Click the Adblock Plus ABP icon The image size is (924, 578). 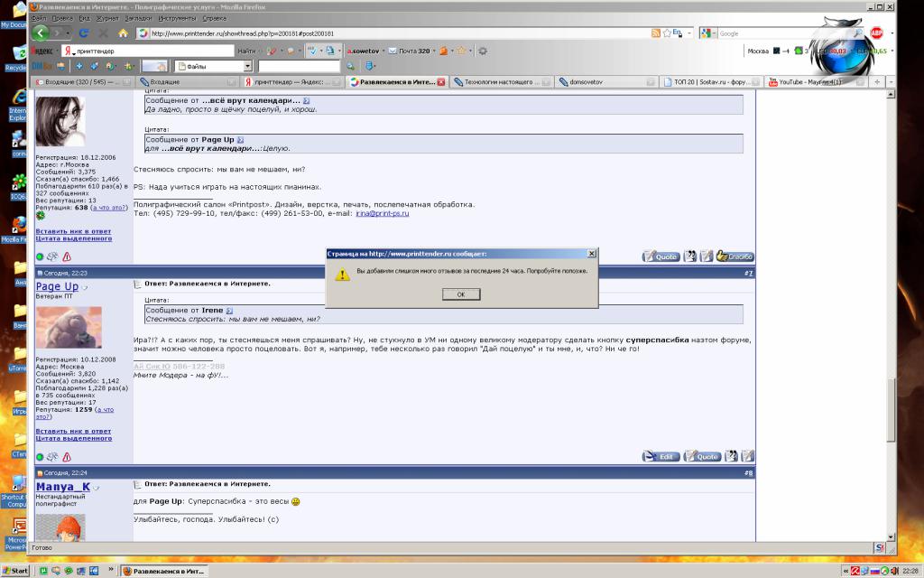pyautogui.click(x=876, y=33)
